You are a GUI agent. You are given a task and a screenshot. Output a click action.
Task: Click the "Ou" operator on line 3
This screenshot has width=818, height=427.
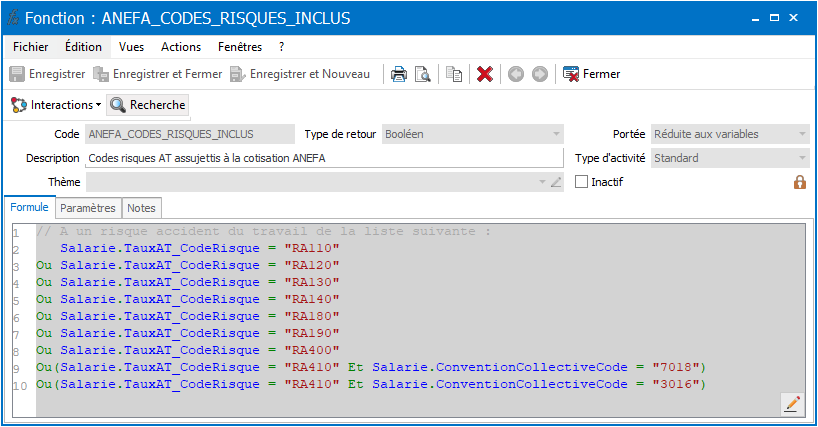point(44,265)
